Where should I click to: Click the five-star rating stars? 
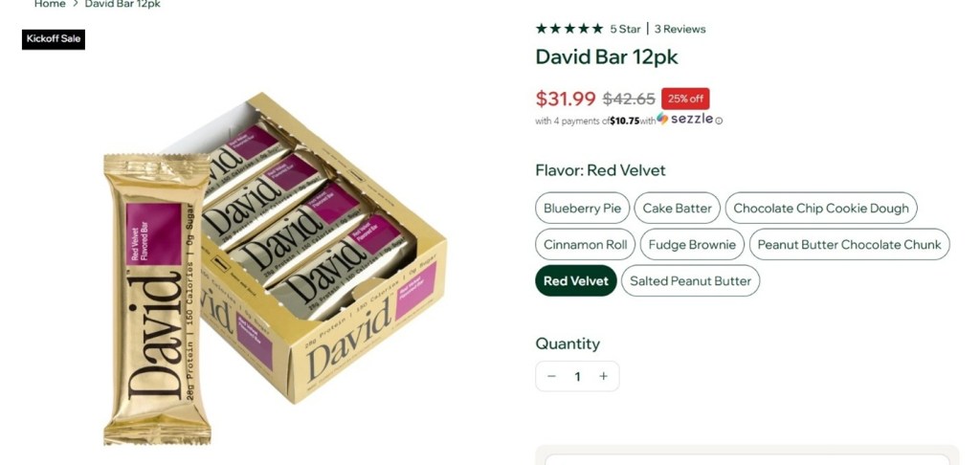[569, 29]
